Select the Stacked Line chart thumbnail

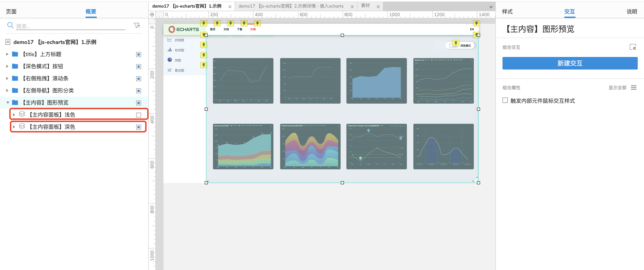coord(444,81)
